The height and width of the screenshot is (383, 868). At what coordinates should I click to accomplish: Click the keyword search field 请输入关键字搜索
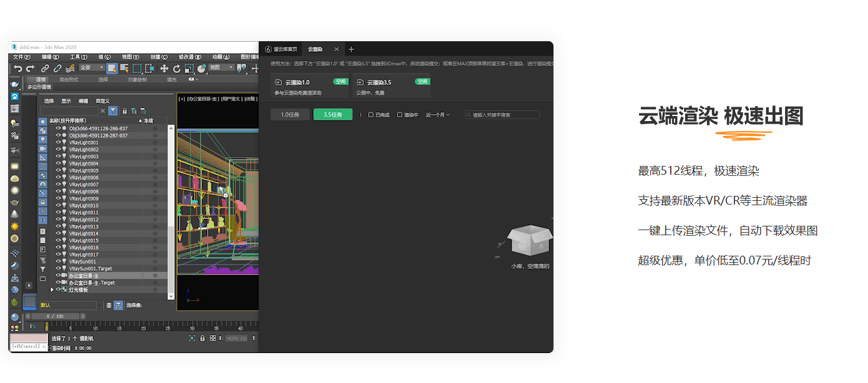click(x=502, y=115)
